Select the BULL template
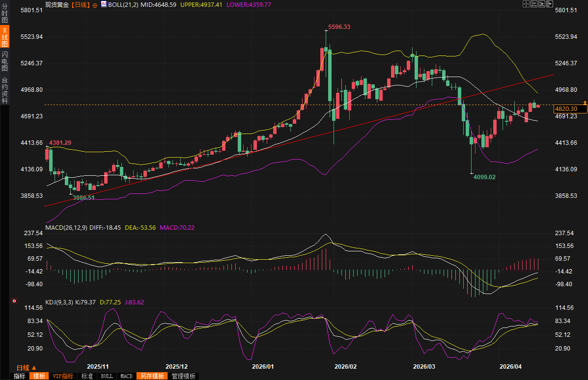This screenshot has height=380, width=588. tap(107, 376)
